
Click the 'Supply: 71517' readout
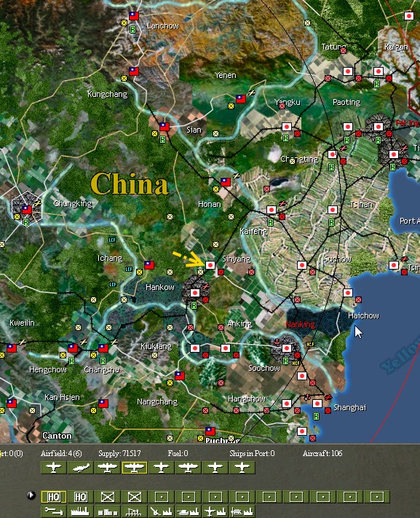click(x=119, y=453)
